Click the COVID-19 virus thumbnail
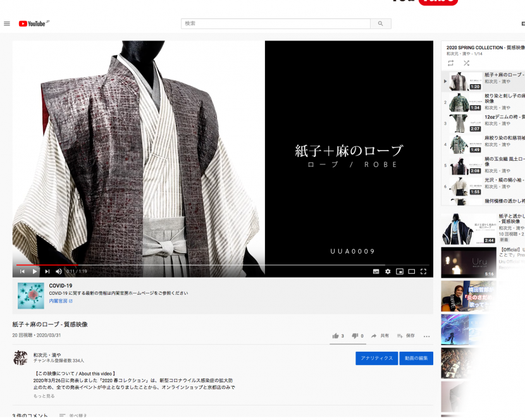Image resolution: width=525 pixels, height=420 pixels. coord(31,296)
